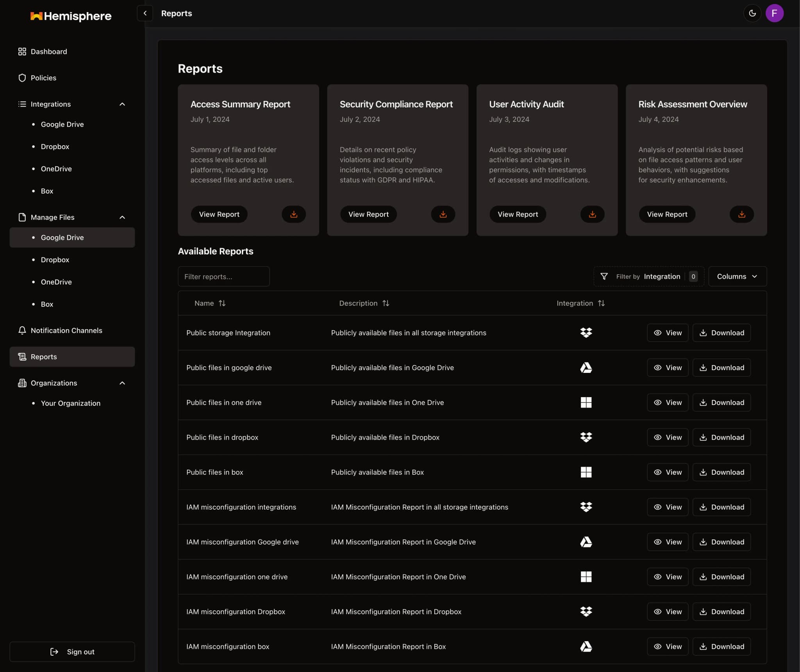Toggle dark mode moon icon
The width and height of the screenshot is (800, 672).
pos(752,13)
